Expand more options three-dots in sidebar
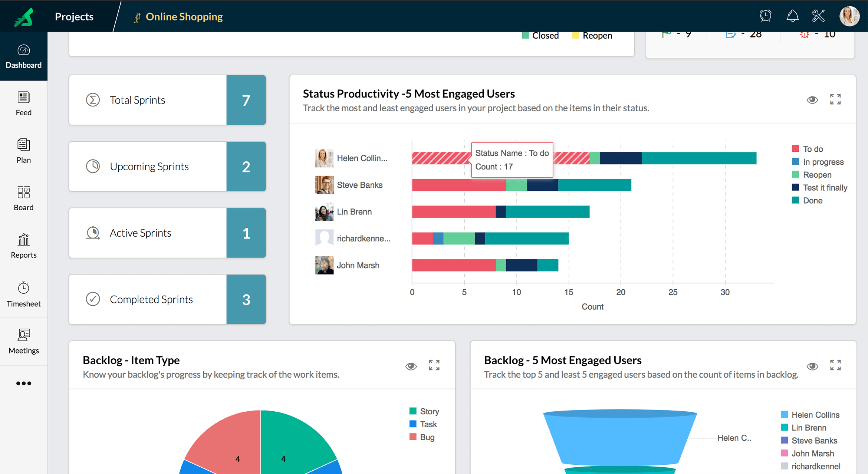The width and height of the screenshot is (868, 474). coord(24,384)
